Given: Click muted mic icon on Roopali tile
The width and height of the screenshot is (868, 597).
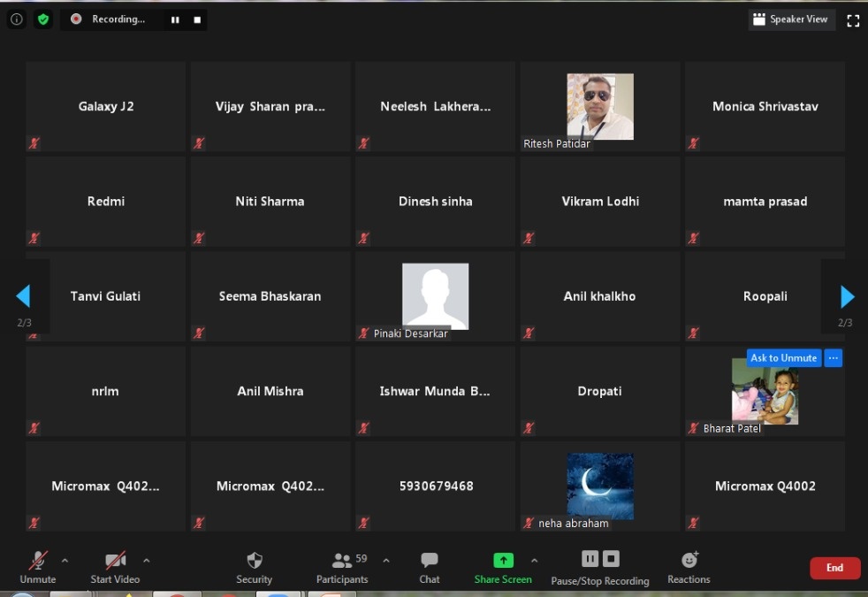Looking at the screenshot, I should click(694, 333).
